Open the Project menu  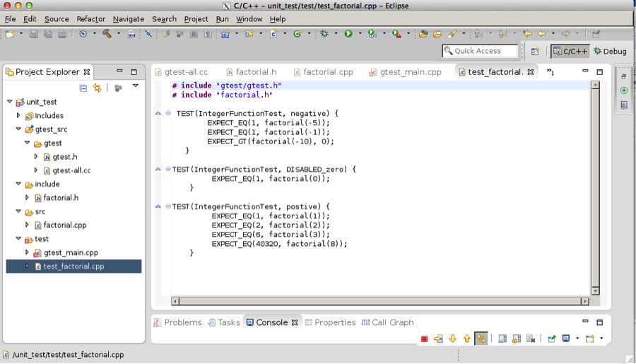(x=196, y=19)
